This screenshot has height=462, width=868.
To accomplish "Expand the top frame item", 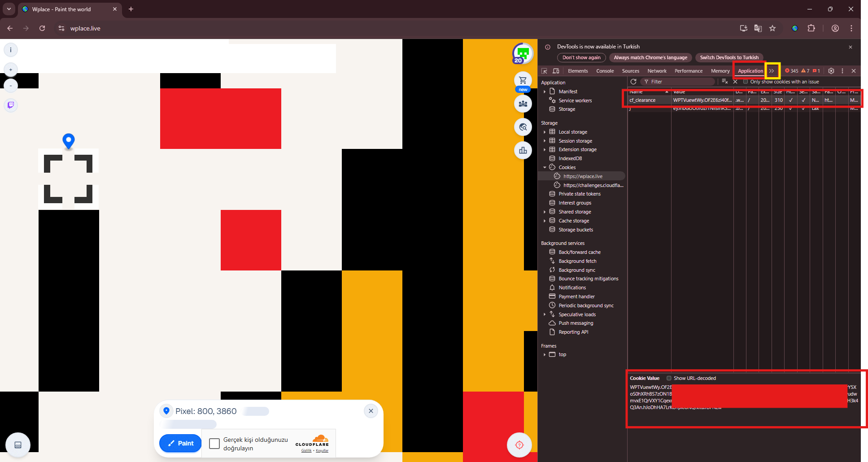I will click(x=545, y=354).
